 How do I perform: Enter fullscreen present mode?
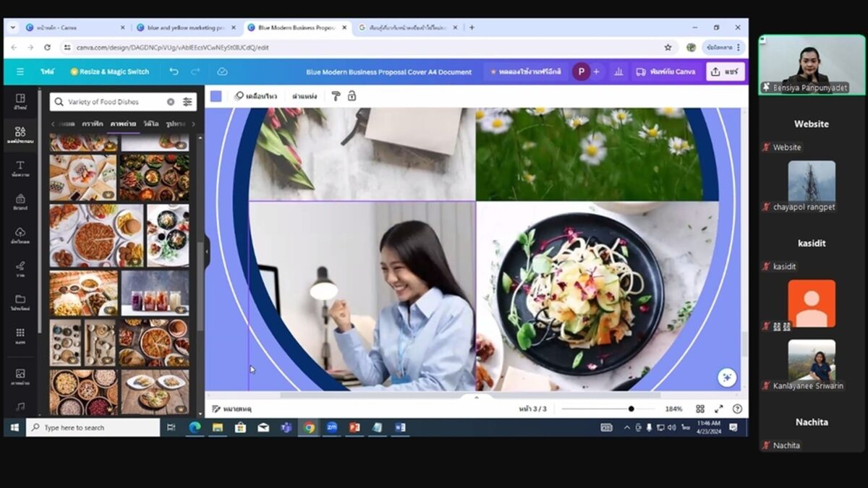pyautogui.click(x=719, y=409)
